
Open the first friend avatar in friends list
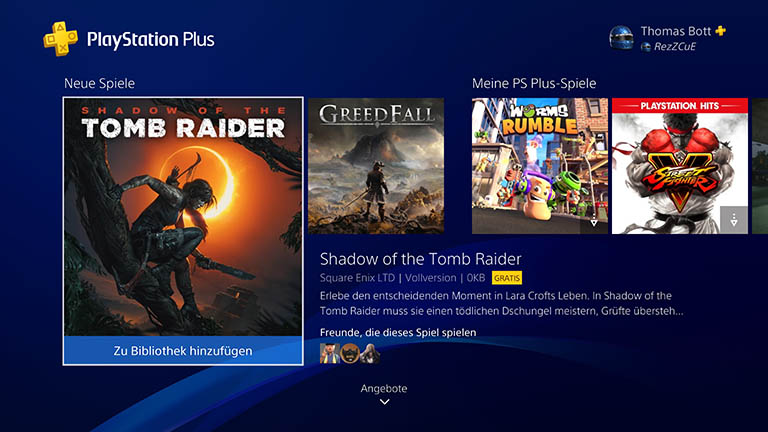coord(329,353)
